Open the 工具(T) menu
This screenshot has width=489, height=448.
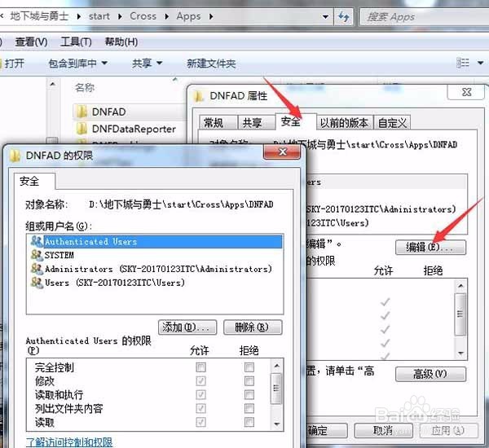click(76, 42)
